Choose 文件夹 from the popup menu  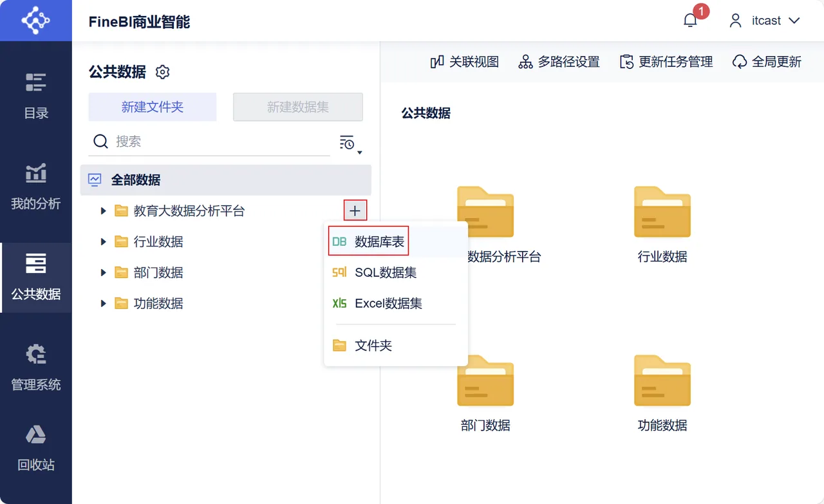click(396, 346)
